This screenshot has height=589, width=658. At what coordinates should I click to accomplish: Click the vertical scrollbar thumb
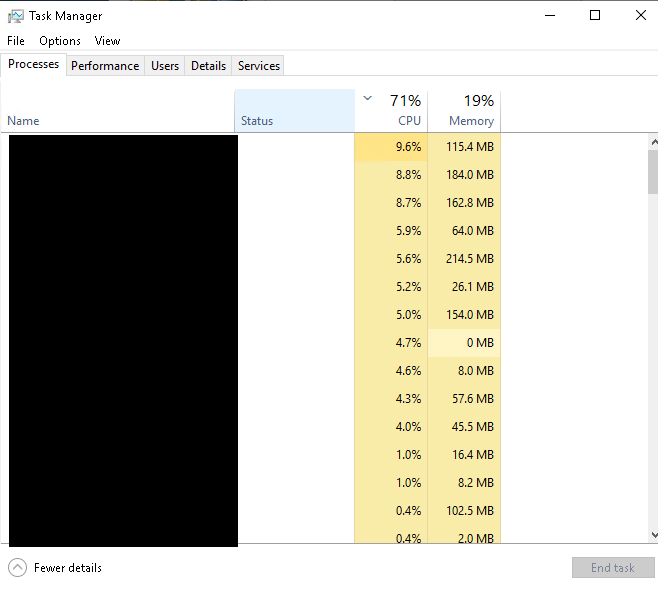(x=653, y=172)
